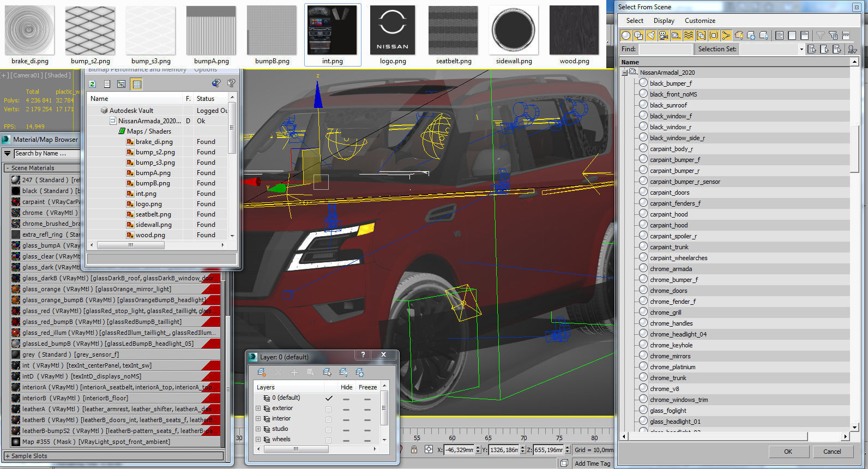Screen dimensions: 868x469
Task: Click selection lock icon in status bar
Action: [414, 450]
